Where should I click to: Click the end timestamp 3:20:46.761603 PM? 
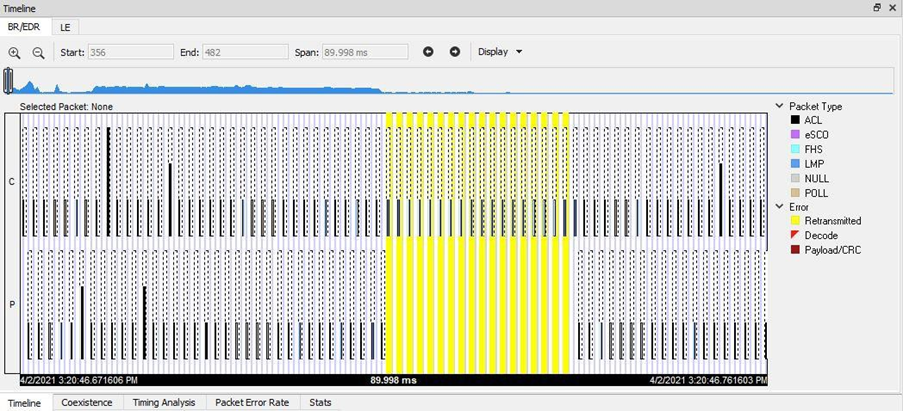(708, 380)
